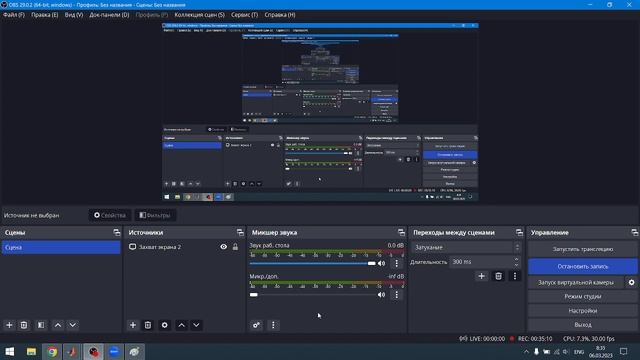This screenshot has width=640, height=360.
Task: Open advanced audio properties gears icon
Action: click(256, 325)
